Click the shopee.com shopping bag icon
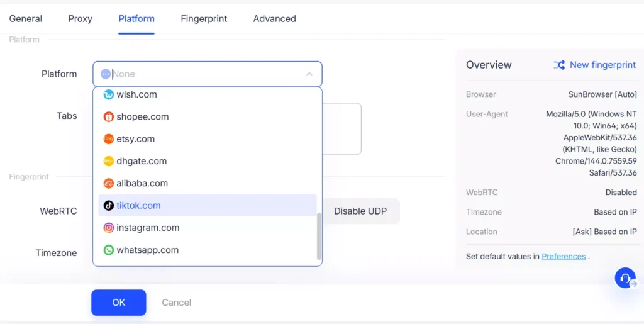Image resolution: width=644 pixels, height=324 pixels. (109, 117)
